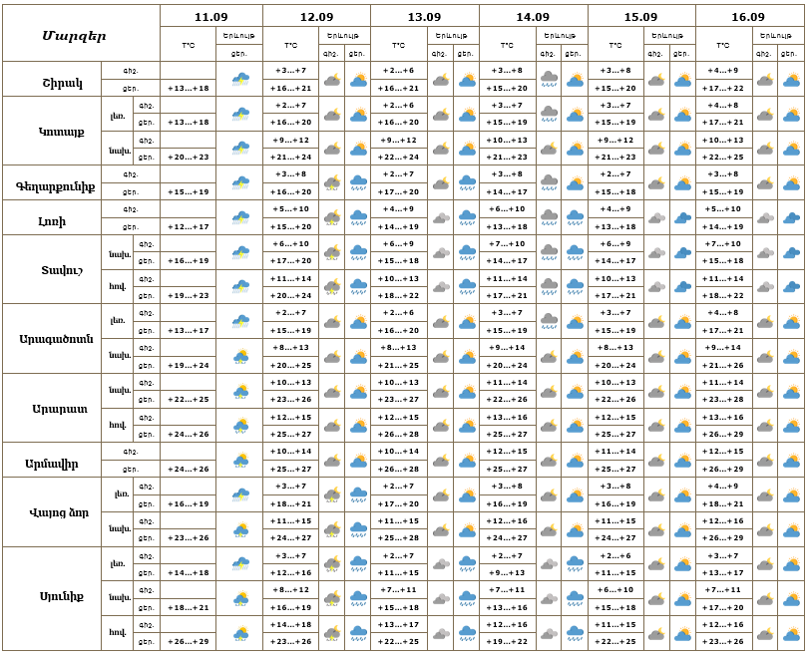
Task: Click the Սյունիք region name
Action: [x=54, y=598]
